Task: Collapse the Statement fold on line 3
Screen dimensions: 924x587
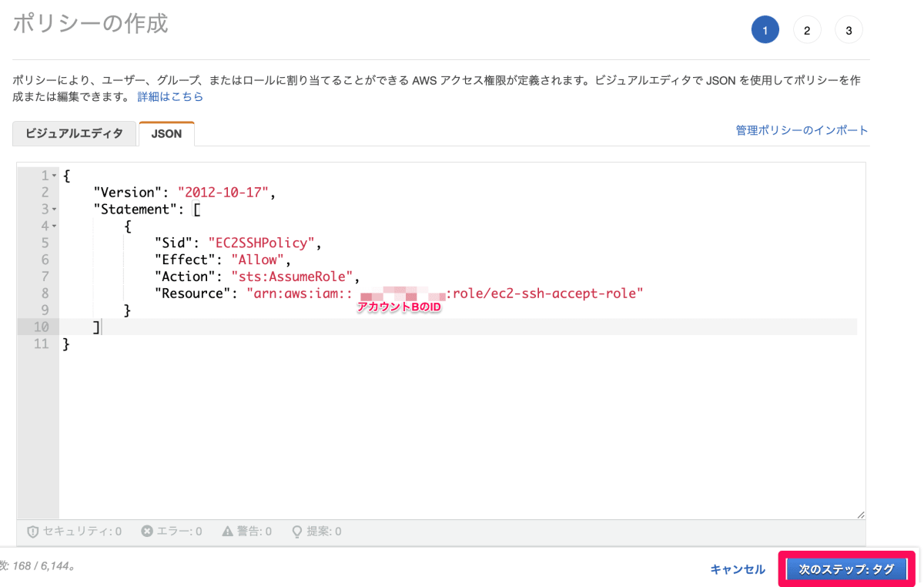Action: 54,210
